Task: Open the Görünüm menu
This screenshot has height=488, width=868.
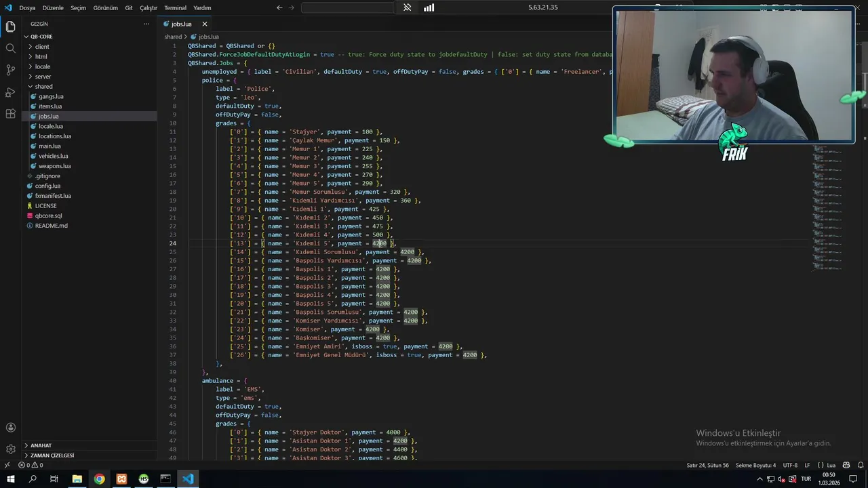Action: (x=105, y=8)
